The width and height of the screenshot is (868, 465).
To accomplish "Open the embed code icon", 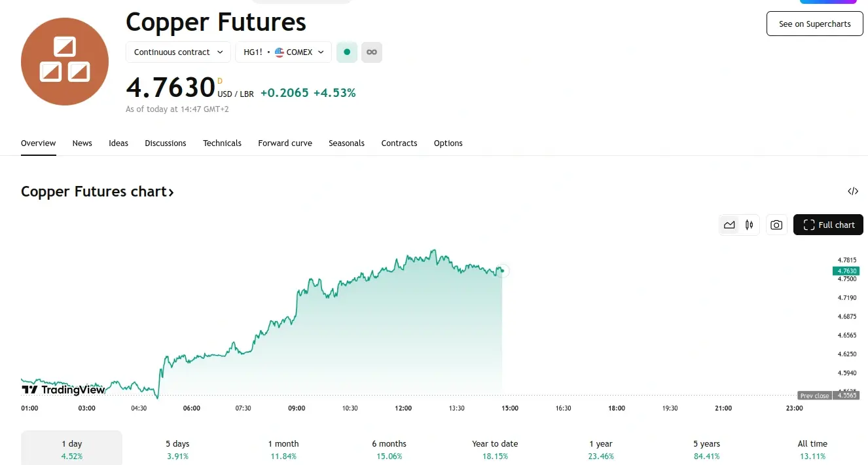I will (x=853, y=191).
